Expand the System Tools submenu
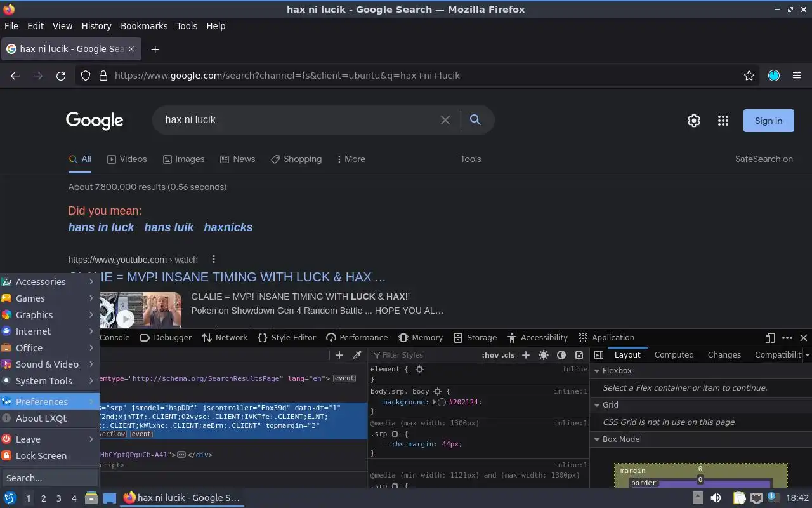 pos(49,381)
